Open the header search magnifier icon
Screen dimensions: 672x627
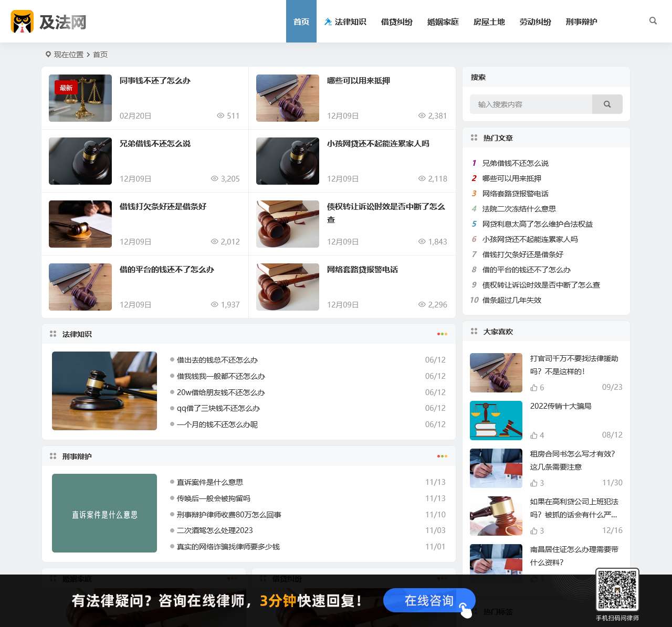click(653, 21)
